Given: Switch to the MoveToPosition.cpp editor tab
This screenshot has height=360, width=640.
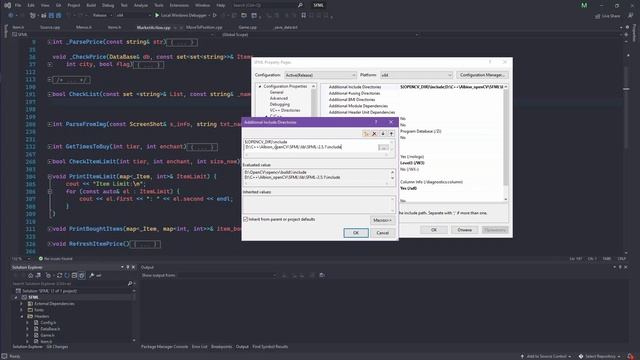Looking at the screenshot, I should point(204,27).
